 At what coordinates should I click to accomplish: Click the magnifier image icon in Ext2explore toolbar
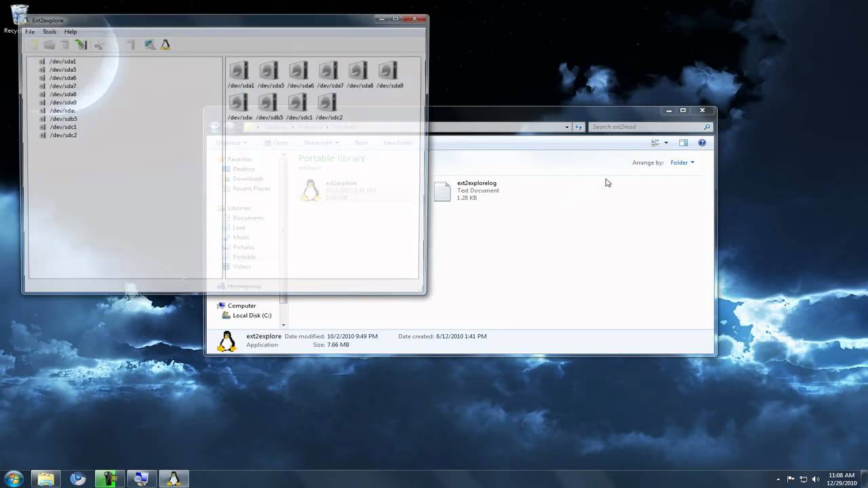point(149,45)
